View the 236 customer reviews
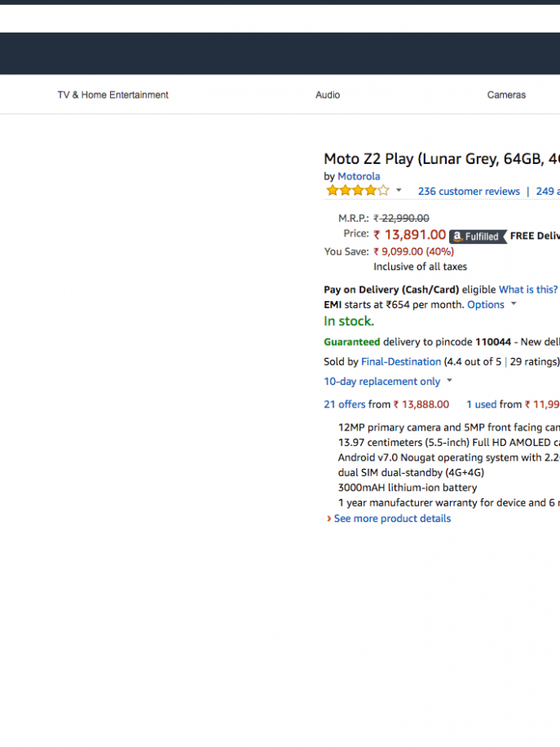560x747 pixels. pos(469,192)
